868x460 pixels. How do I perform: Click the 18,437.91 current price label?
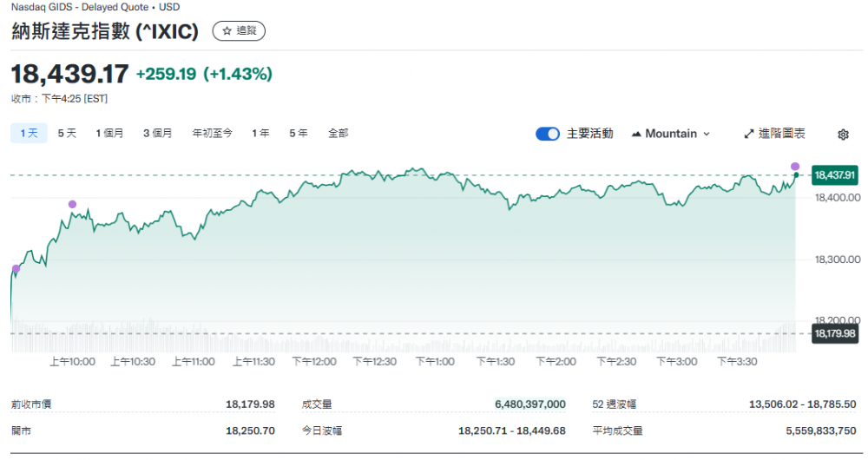pyautogui.click(x=835, y=175)
